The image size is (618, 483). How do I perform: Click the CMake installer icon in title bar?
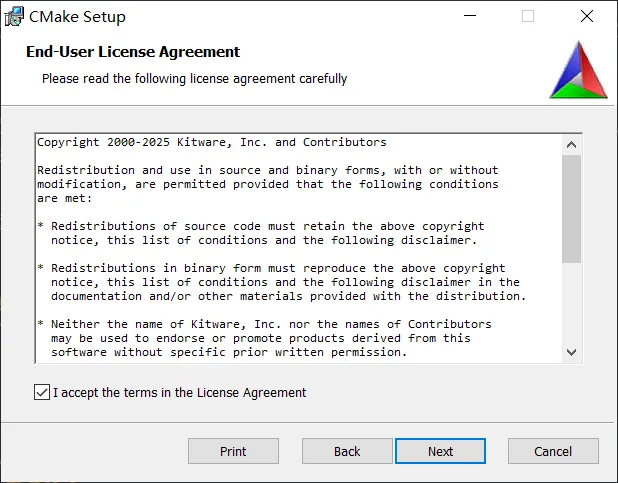(x=15, y=17)
